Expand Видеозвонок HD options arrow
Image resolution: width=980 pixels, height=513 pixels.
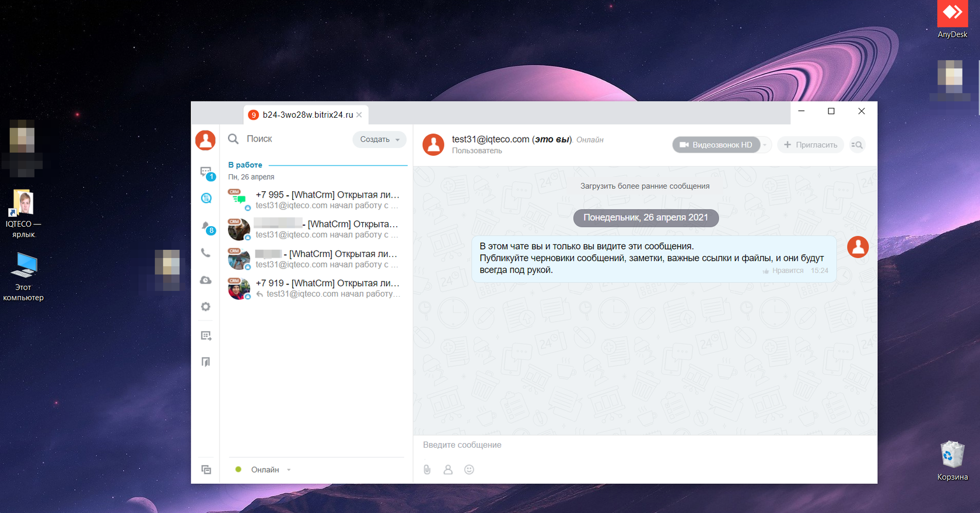[x=765, y=145]
